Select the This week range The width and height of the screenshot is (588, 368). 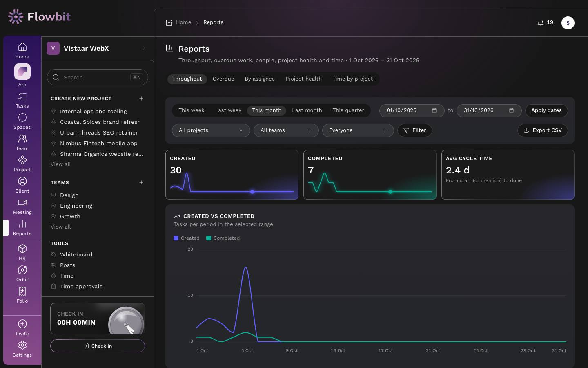[192, 110]
